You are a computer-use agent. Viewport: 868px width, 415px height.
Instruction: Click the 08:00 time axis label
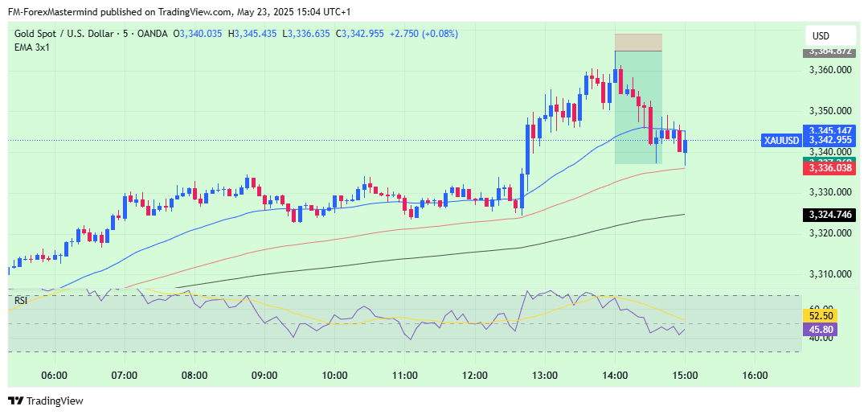pyautogui.click(x=194, y=375)
